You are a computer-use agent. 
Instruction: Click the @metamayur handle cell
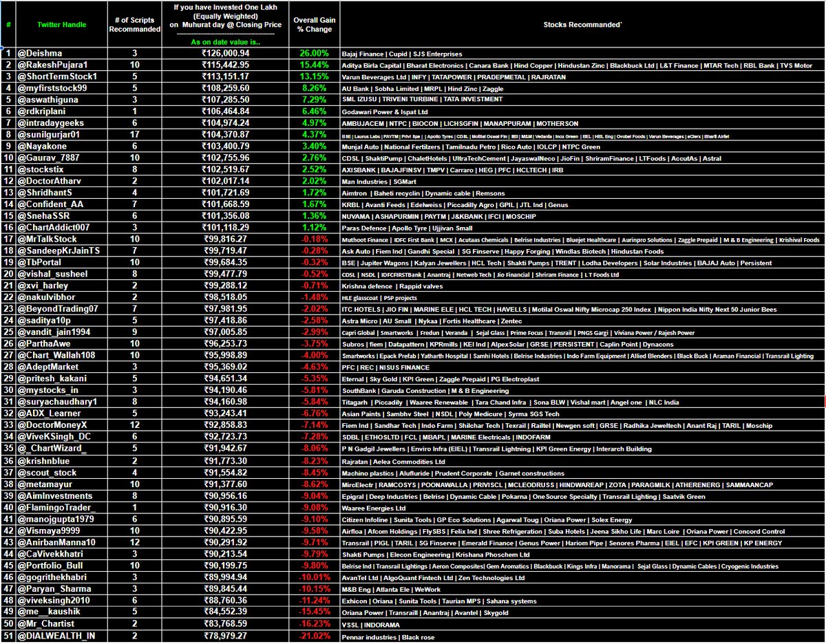pyautogui.click(x=61, y=484)
